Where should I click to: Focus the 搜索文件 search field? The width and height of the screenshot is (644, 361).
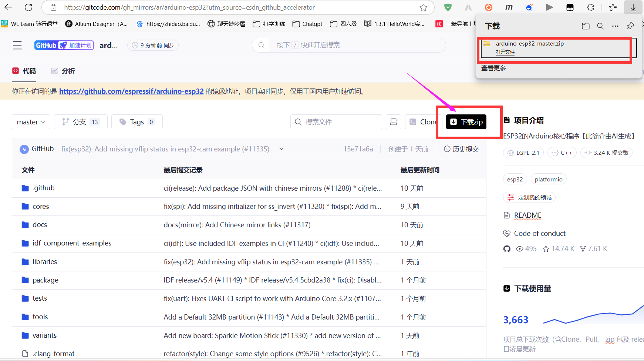pos(336,122)
